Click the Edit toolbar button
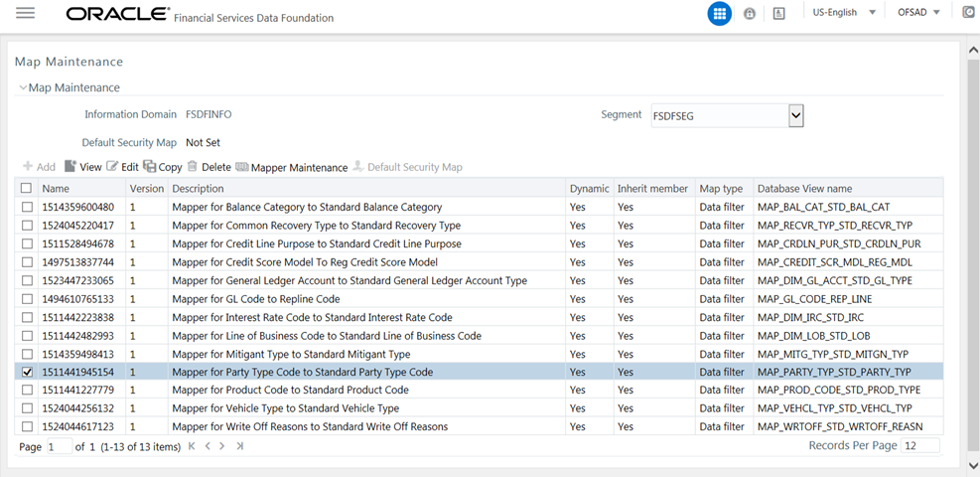Image resolution: width=980 pixels, height=477 pixels. click(x=122, y=168)
